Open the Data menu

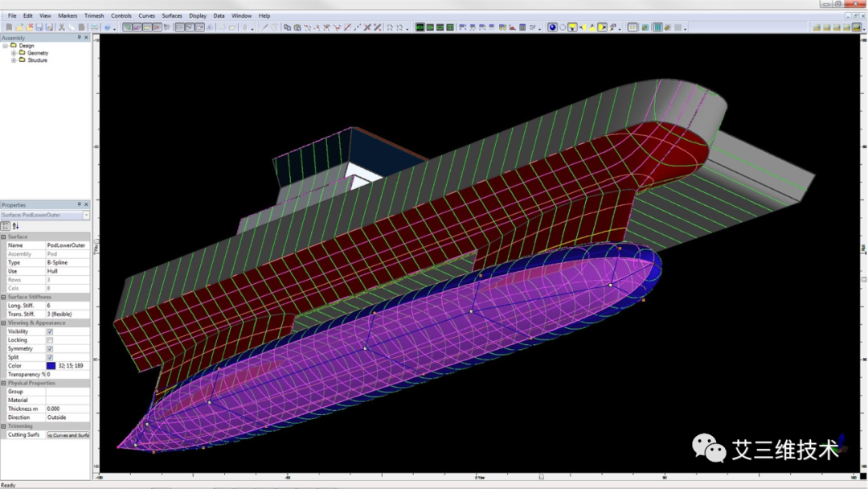coord(219,15)
